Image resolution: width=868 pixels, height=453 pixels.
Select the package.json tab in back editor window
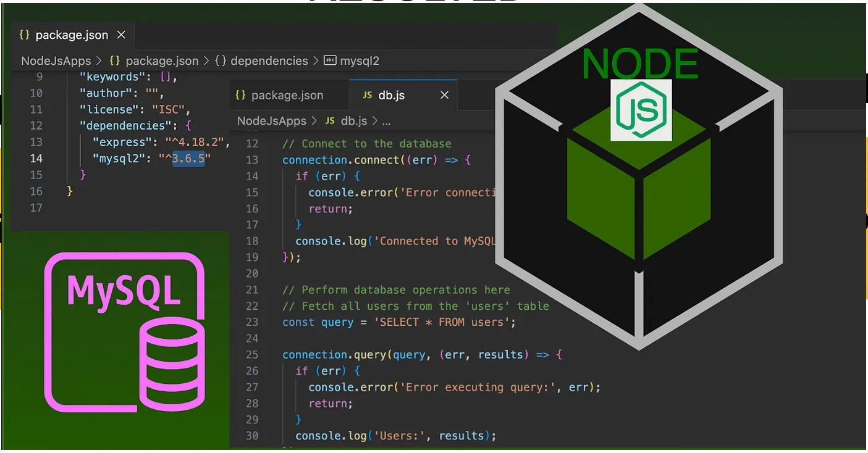tap(72, 35)
